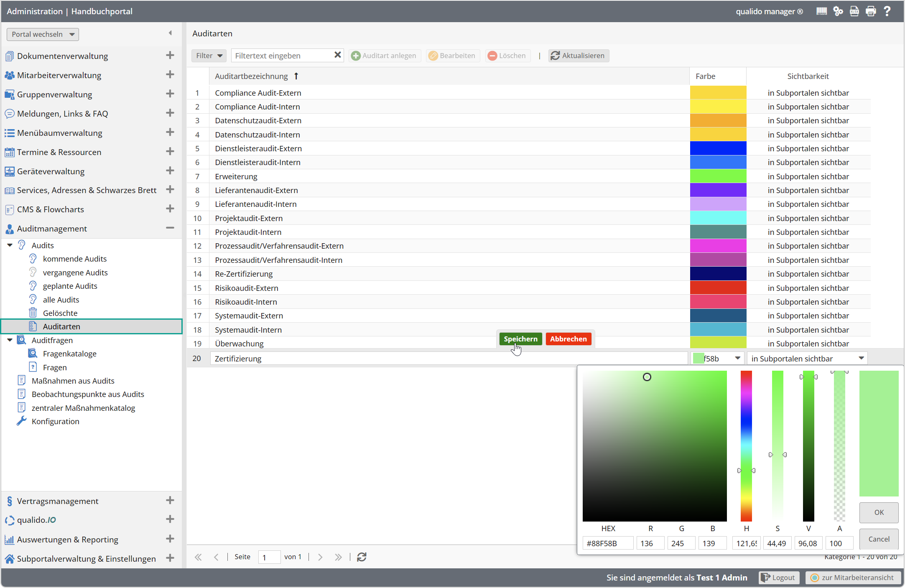Click the Mitarbeiterverwaltung people icon

(9, 75)
